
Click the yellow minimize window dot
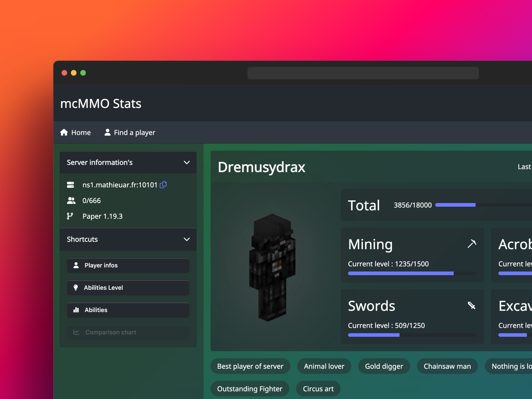point(74,73)
